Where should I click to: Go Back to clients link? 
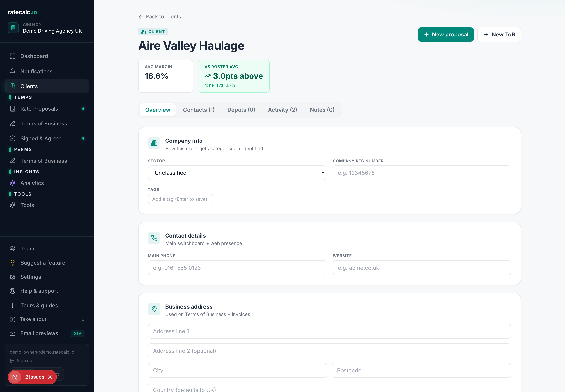160,17
